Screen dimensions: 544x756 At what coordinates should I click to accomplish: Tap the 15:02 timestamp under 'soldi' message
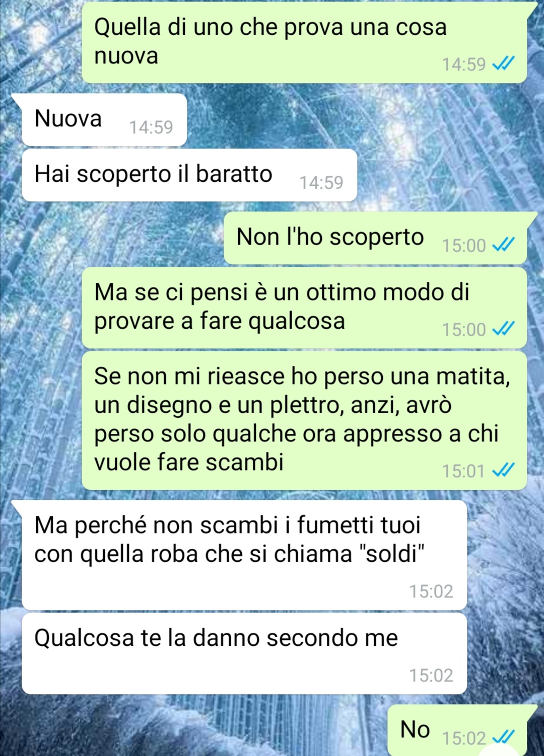(x=431, y=591)
